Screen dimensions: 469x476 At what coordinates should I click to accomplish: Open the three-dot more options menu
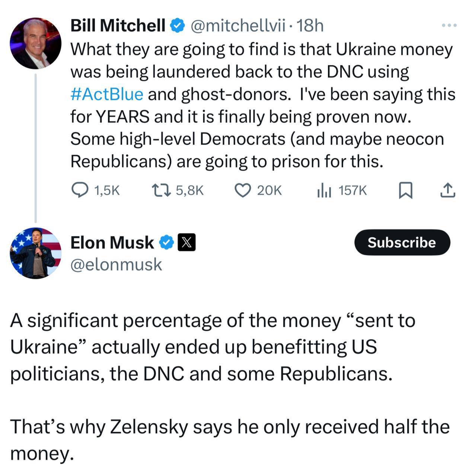[x=449, y=25]
